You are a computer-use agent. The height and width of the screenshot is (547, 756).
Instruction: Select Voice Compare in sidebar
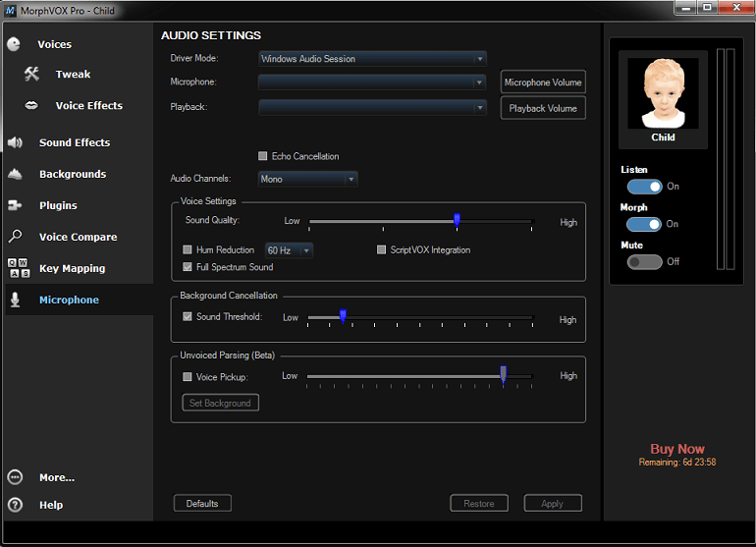click(79, 237)
